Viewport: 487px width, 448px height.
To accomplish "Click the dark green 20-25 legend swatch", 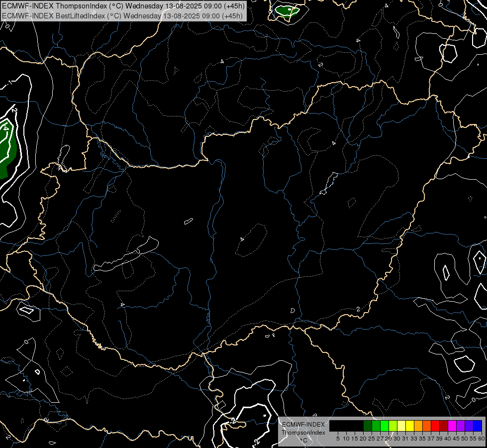I will point(368,426).
